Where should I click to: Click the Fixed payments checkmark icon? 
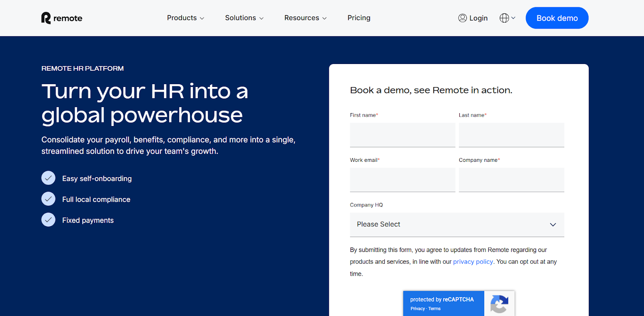[48, 220]
